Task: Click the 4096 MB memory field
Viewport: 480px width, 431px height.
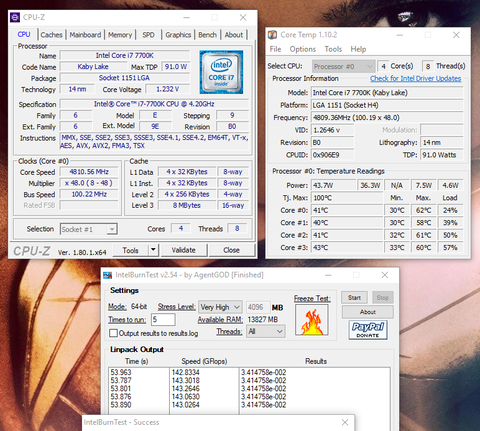Action: click(x=257, y=307)
